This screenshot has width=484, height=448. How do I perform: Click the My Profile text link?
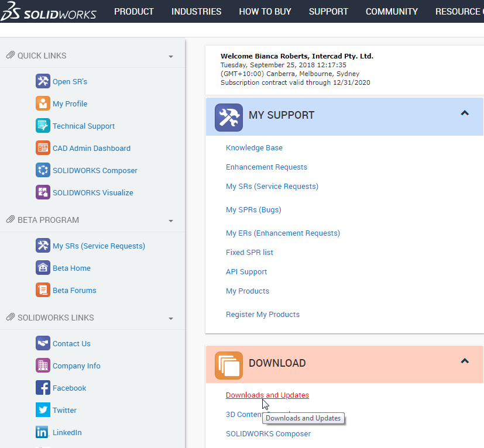coord(70,104)
